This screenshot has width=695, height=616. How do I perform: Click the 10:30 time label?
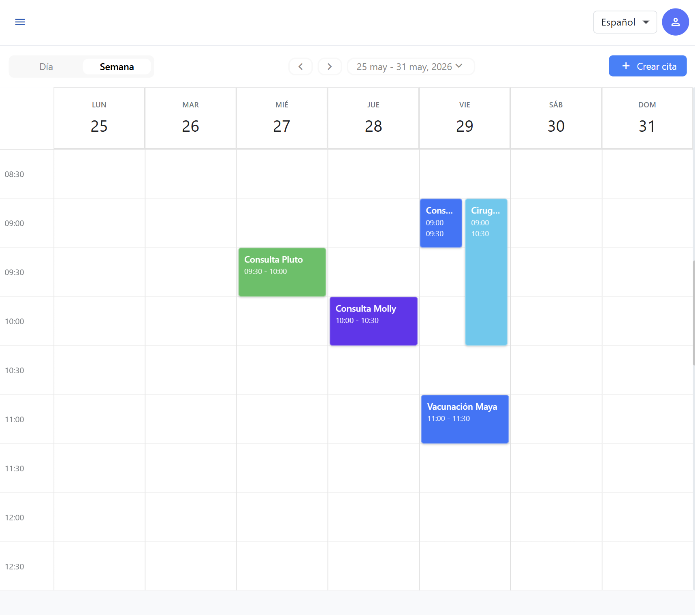tap(14, 370)
